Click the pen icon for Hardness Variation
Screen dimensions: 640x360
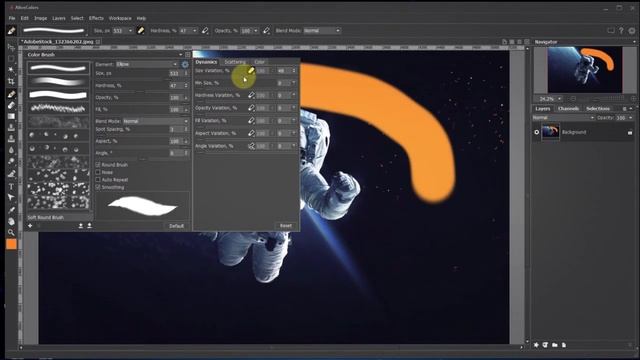tap(251, 95)
